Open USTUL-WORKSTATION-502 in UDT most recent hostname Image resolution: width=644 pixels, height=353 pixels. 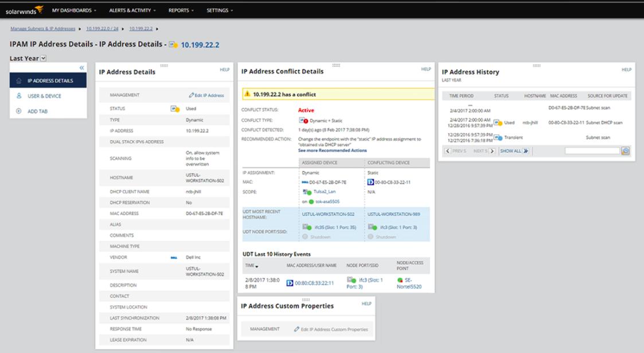pos(328,214)
